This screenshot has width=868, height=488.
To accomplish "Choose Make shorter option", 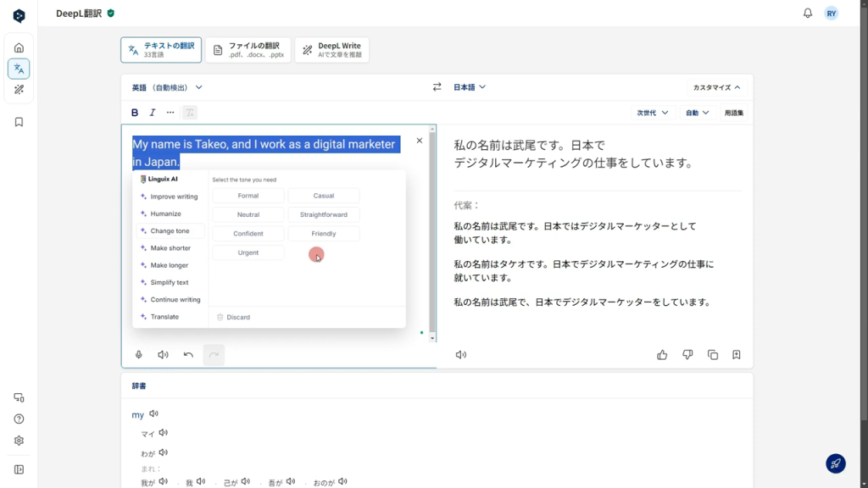I will click(x=169, y=248).
